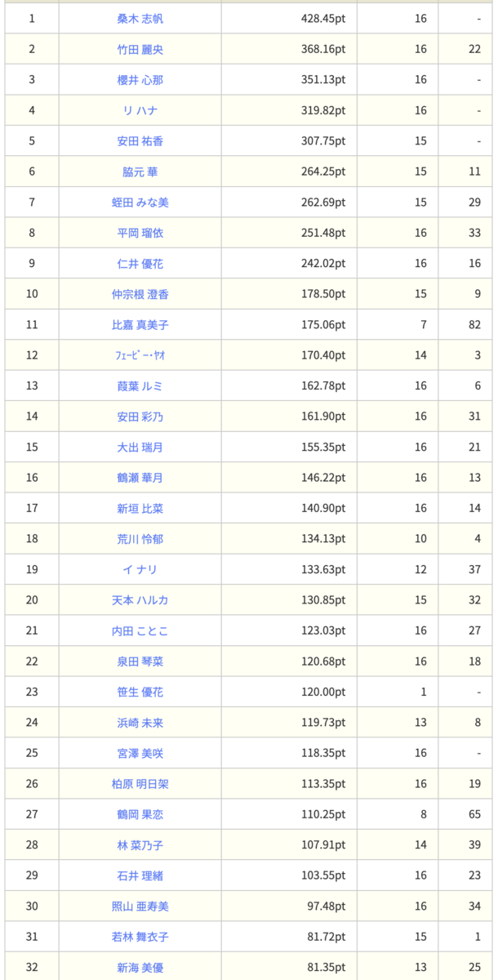
Task: Open the 仲宗根 澄香 player link
Action: pyautogui.click(x=140, y=294)
